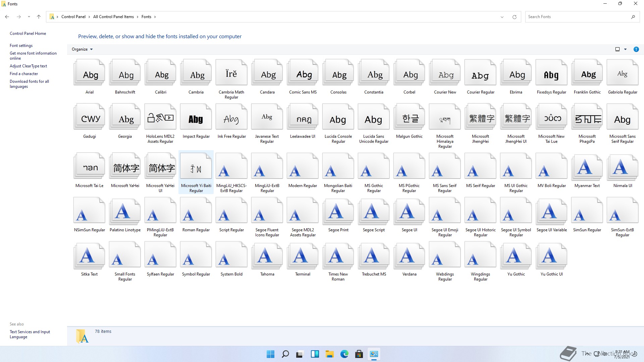Select the Myanmar Text font
644x362 pixels.
pos(587,166)
